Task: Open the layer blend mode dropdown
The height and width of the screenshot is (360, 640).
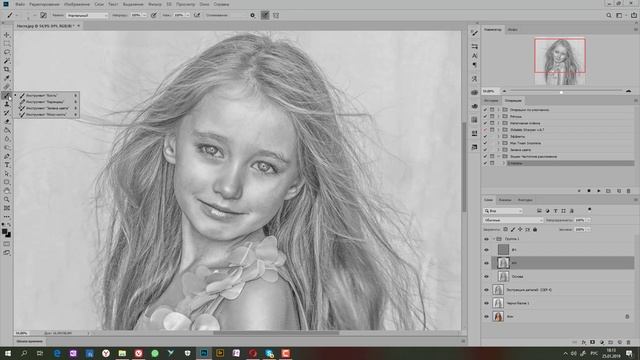Action: click(x=513, y=220)
